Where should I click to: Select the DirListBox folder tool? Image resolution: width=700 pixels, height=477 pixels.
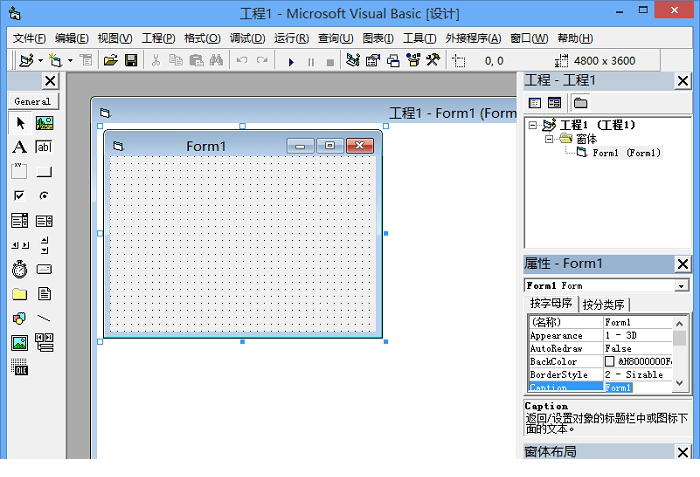19,294
